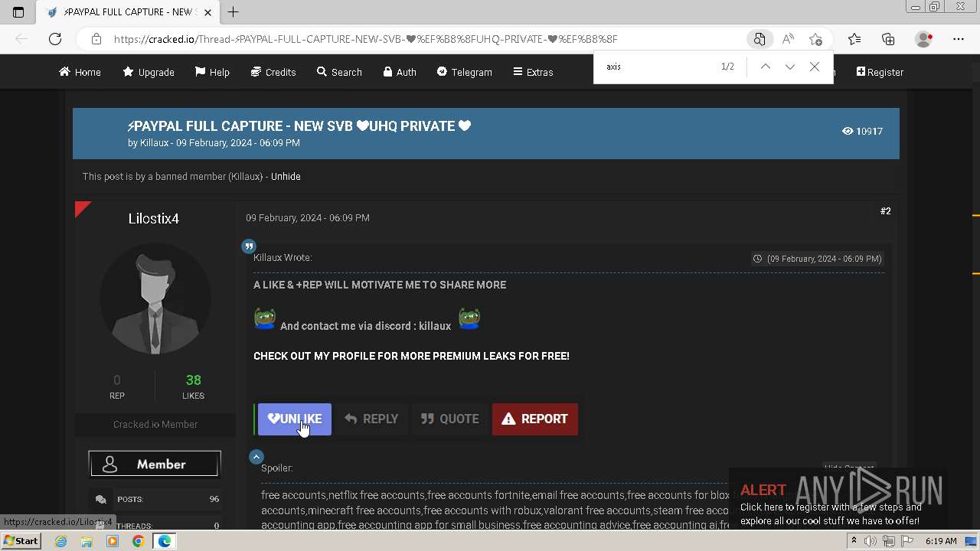The image size is (980, 551).
Task: Open the Lilostix4 username link
Action: pos(154,219)
